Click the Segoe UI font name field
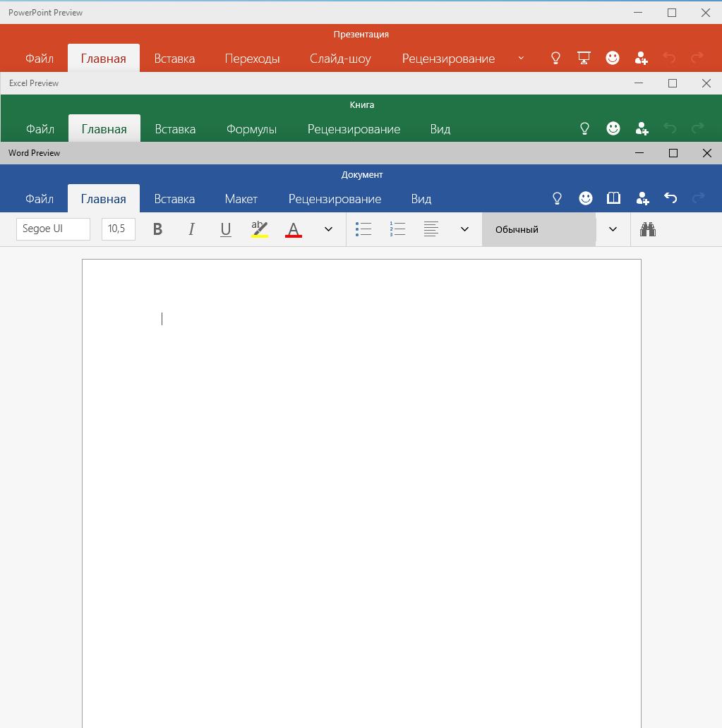The image size is (722, 728). coord(53,229)
